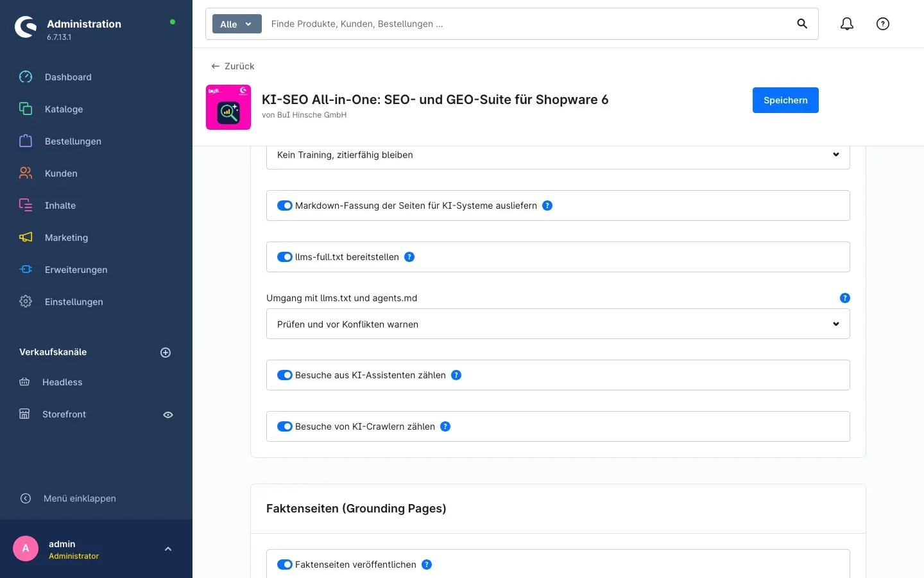Select the Headless sales channel
This screenshot has width=924, height=578.
62,382
